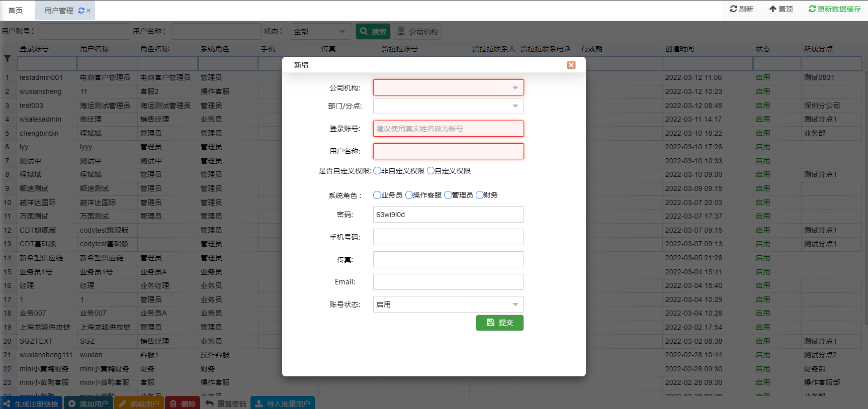Image resolution: width=868 pixels, height=409 pixels.
Task: Close the 用户管理 tab with x icon
Action: 89,11
